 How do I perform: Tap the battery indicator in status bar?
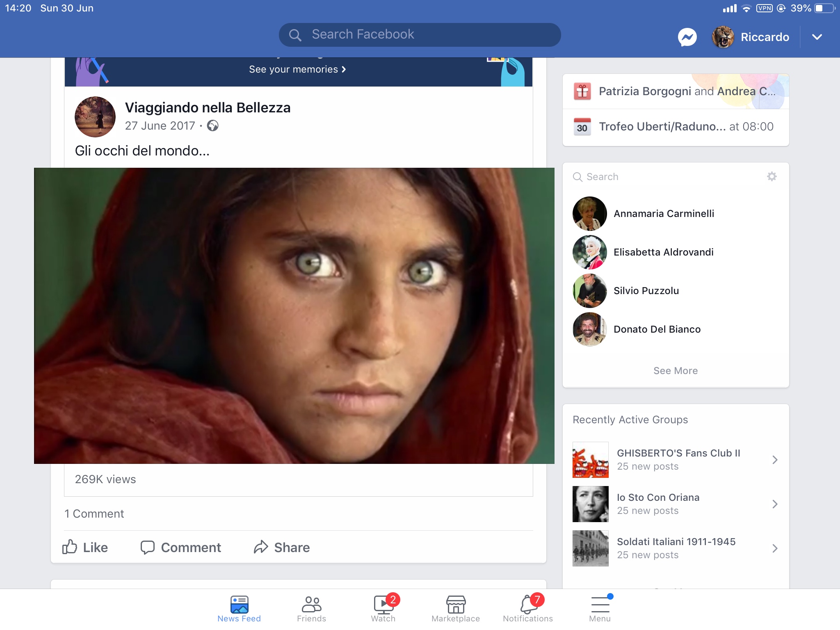(x=825, y=8)
